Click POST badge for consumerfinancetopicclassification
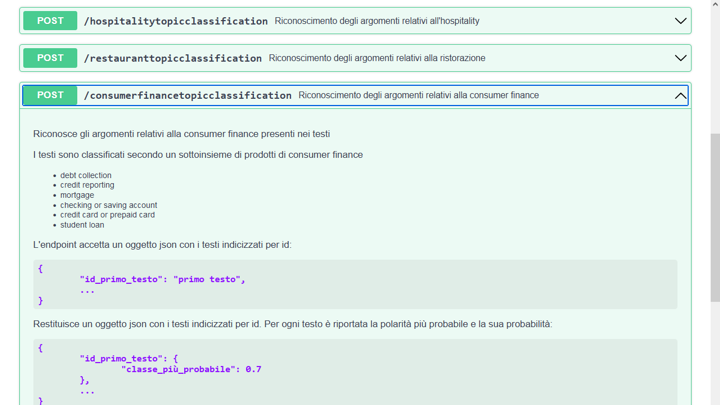The height and width of the screenshot is (405, 720). click(50, 95)
